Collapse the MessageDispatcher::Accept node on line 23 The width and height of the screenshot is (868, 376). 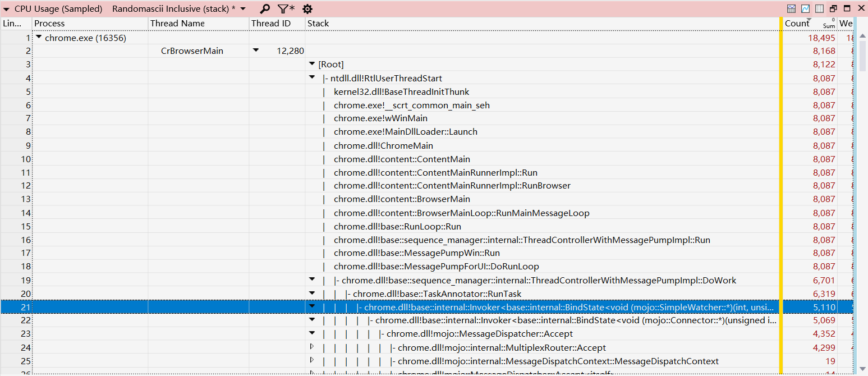click(x=312, y=333)
